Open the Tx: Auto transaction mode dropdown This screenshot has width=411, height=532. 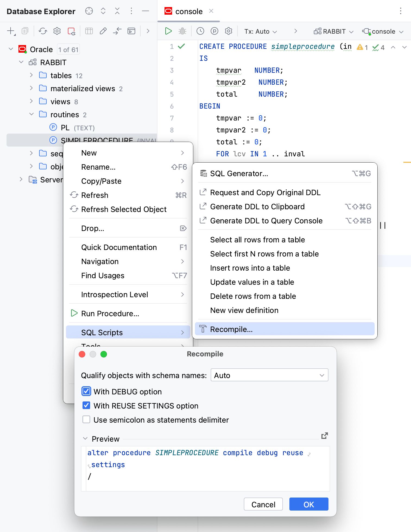(260, 31)
